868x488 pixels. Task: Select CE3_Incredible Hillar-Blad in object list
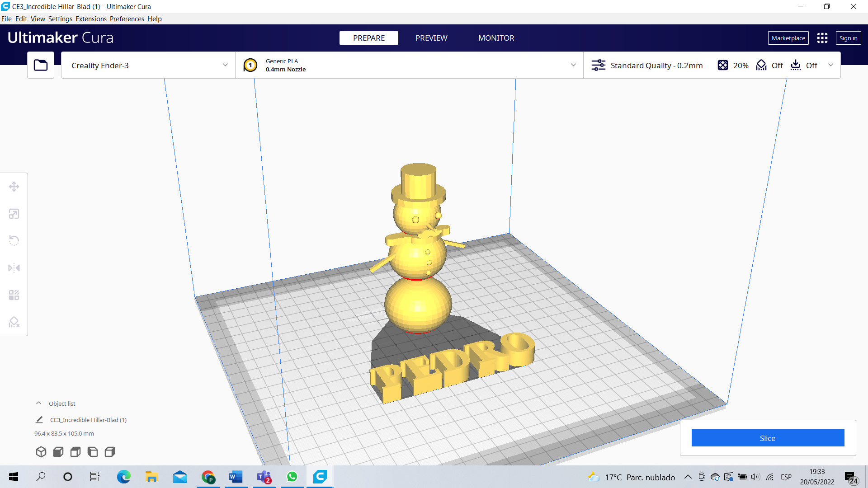pyautogui.click(x=88, y=420)
